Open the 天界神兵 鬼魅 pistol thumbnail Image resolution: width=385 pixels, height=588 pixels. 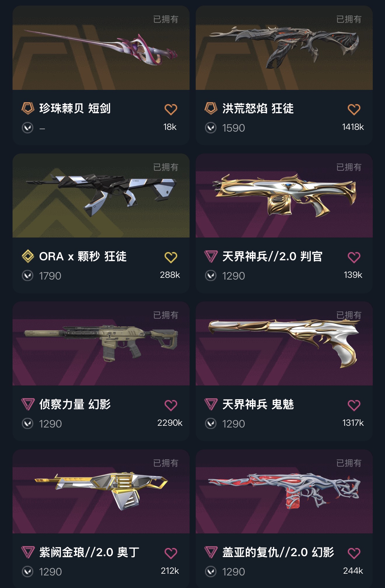coord(284,344)
